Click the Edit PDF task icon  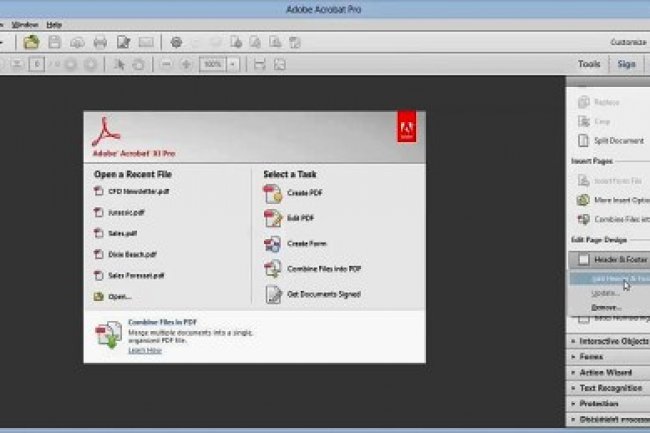(x=273, y=217)
